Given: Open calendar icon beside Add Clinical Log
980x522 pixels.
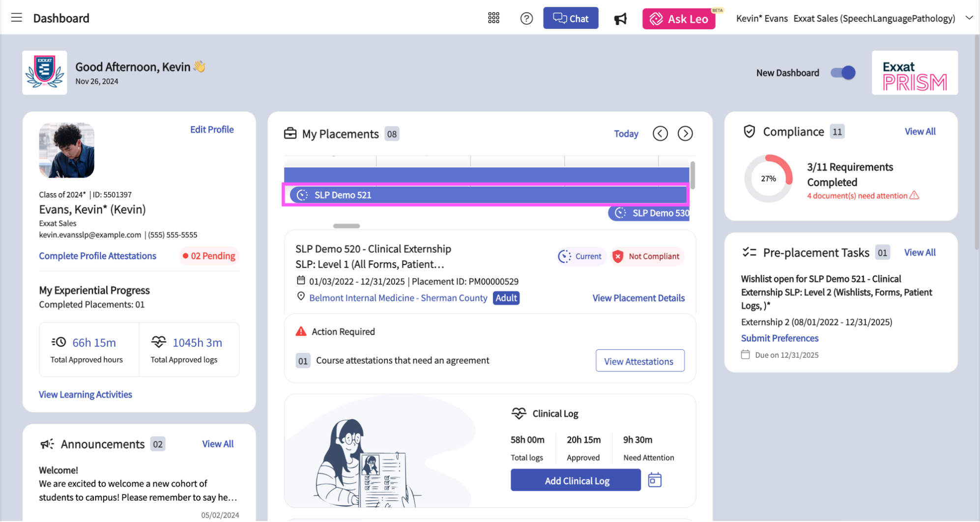Looking at the screenshot, I should [655, 480].
